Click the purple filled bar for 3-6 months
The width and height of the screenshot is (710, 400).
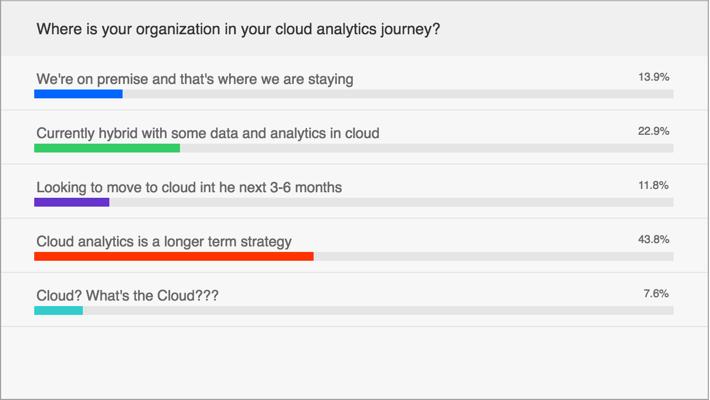(x=71, y=202)
